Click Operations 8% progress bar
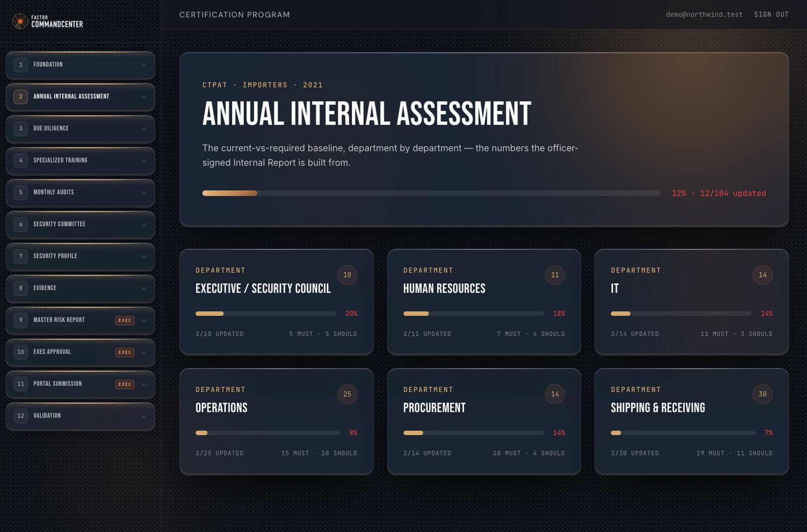The height and width of the screenshot is (532, 807). pyautogui.click(x=268, y=433)
